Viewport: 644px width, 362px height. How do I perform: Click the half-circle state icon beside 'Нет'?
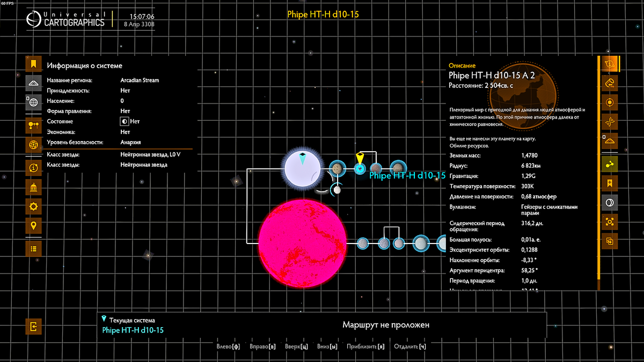125,122
